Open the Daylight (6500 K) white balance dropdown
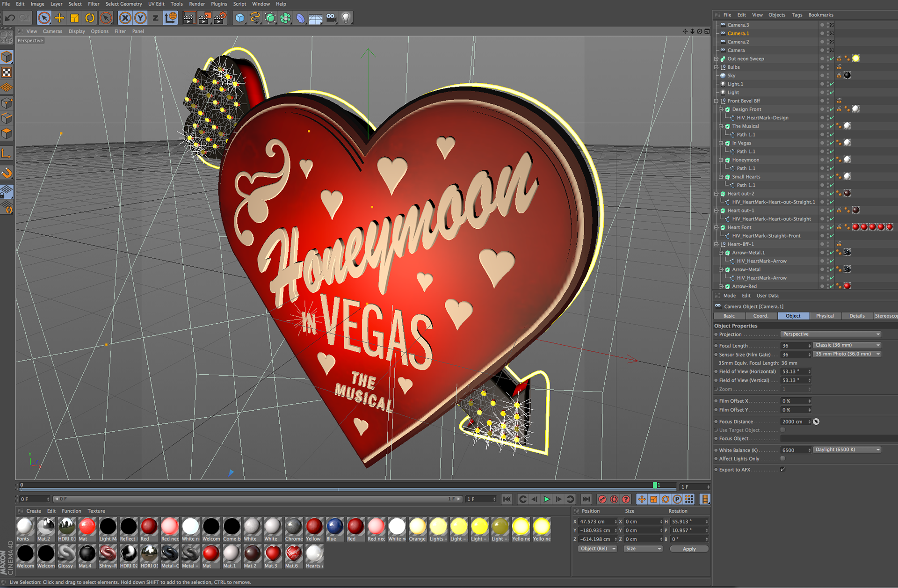Image resolution: width=898 pixels, height=588 pixels. [847, 450]
